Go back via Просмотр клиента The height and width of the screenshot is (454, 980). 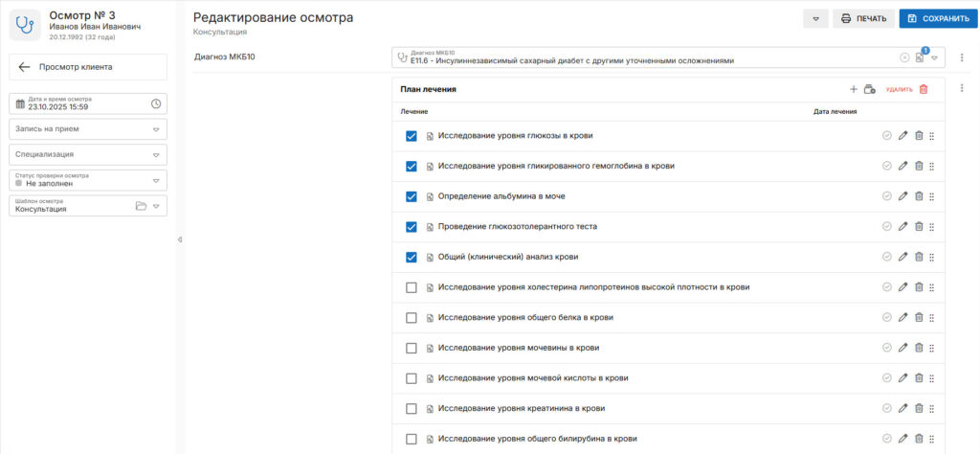(88, 67)
